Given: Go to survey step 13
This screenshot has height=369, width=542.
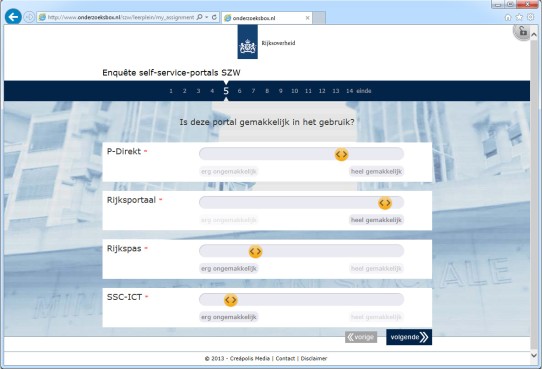Looking at the screenshot, I should (x=336, y=91).
